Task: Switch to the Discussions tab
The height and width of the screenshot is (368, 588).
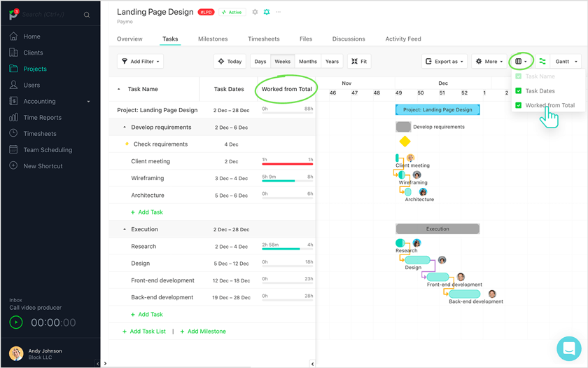Action: click(x=349, y=39)
